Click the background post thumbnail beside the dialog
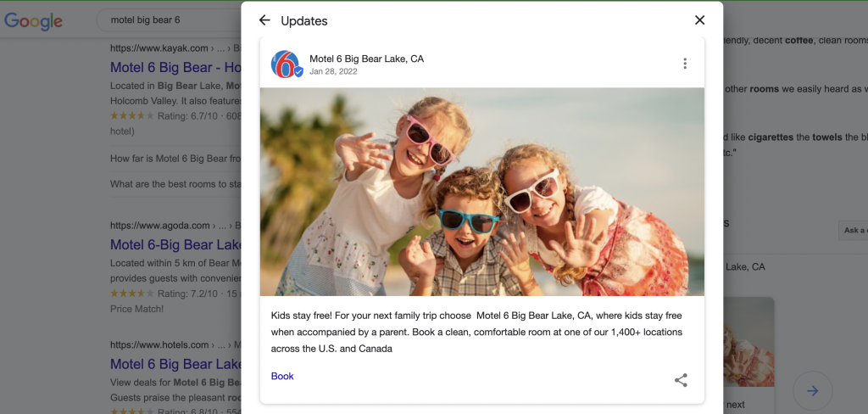The height and width of the screenshot is (414, 868). pos(748,342)
